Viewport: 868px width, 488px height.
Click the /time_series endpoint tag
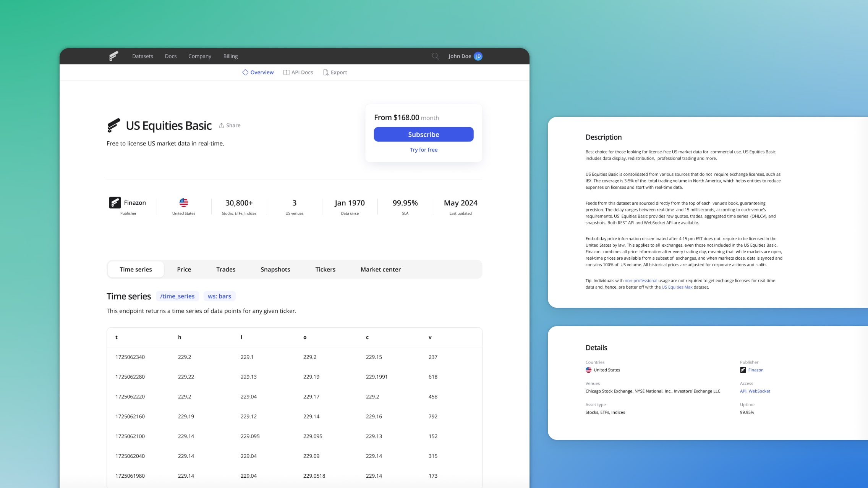(x=177, y=296)
